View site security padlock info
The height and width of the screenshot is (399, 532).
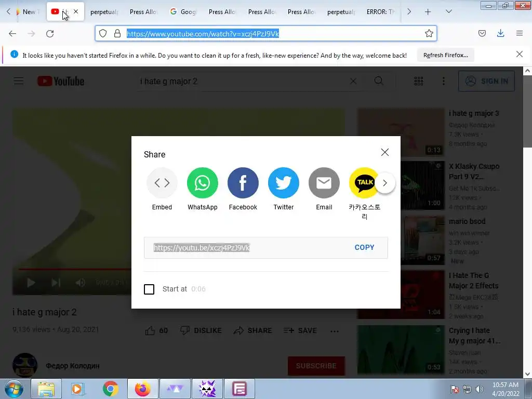click(x=117, y=33)
